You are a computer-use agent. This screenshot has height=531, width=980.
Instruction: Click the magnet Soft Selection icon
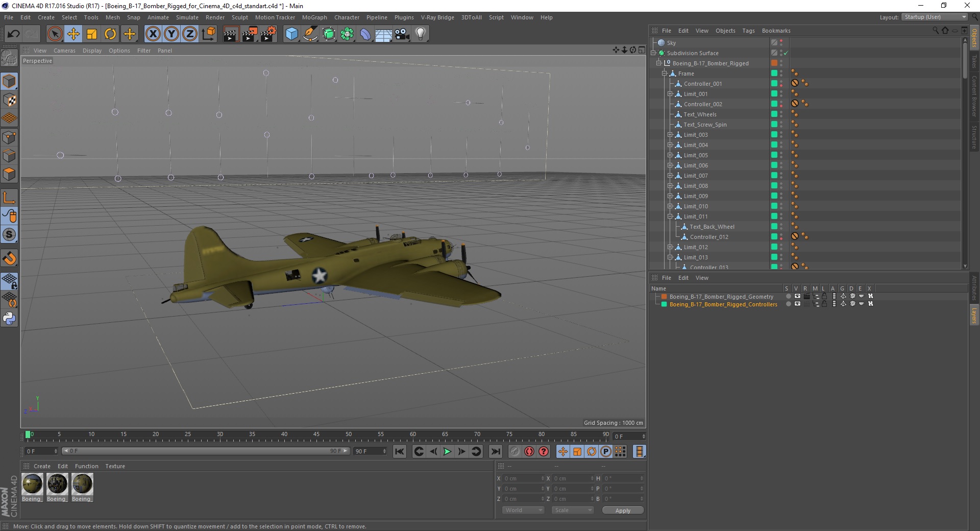coord(9,258)
